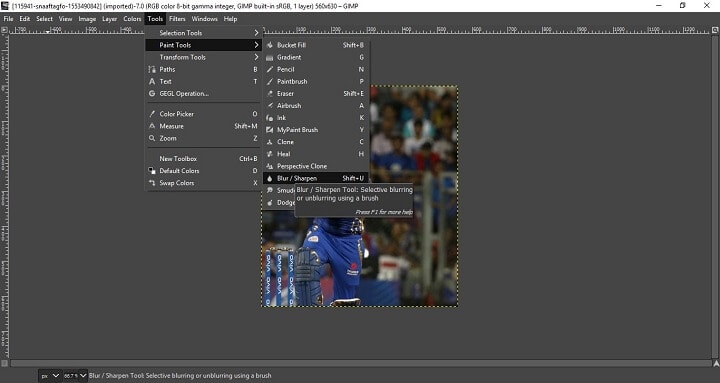Select the Paintbrush tool icon

(270, 81)
